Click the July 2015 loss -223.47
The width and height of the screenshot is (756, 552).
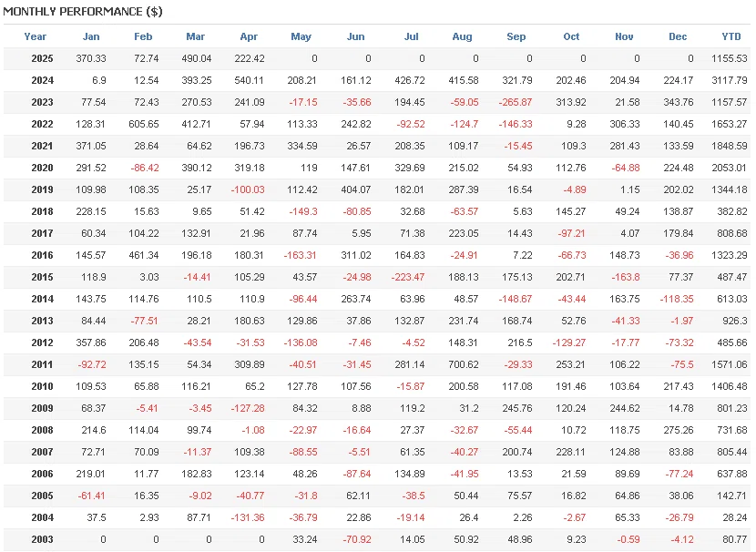[409, 277]
